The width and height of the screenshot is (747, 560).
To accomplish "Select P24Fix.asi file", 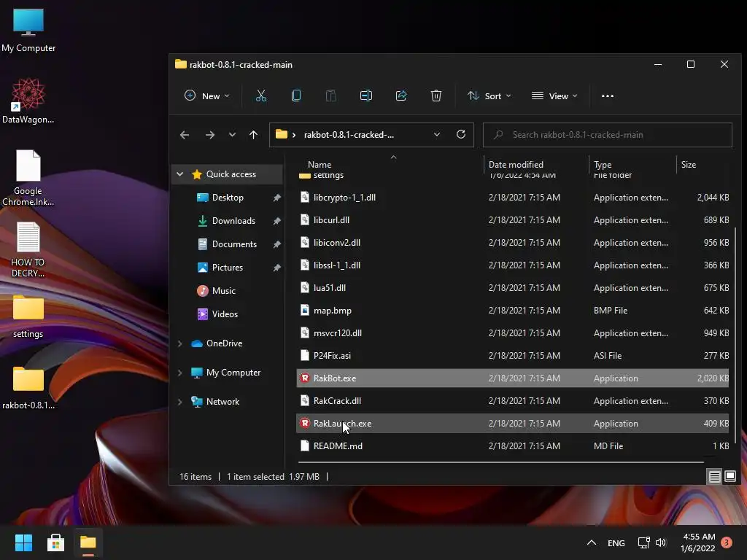I will coord(513,356).
